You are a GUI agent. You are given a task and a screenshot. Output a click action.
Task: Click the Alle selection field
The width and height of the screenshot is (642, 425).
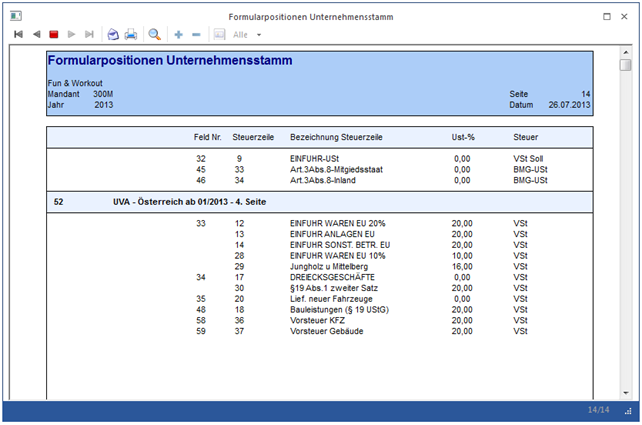click(240, 34)
